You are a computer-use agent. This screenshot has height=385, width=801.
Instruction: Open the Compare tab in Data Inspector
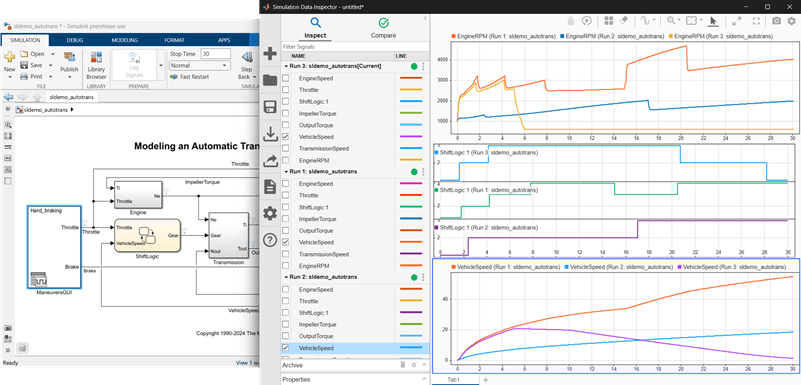click(383, 28)
